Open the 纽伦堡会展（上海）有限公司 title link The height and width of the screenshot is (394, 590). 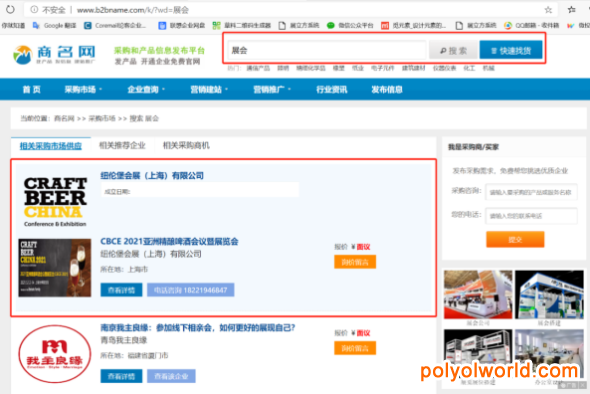(152, 176)
